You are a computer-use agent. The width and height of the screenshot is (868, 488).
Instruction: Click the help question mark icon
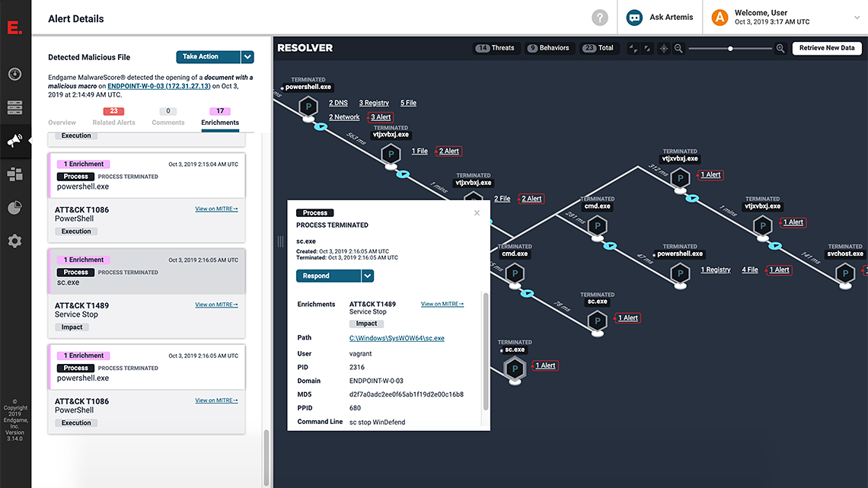(x=599, y=18)
